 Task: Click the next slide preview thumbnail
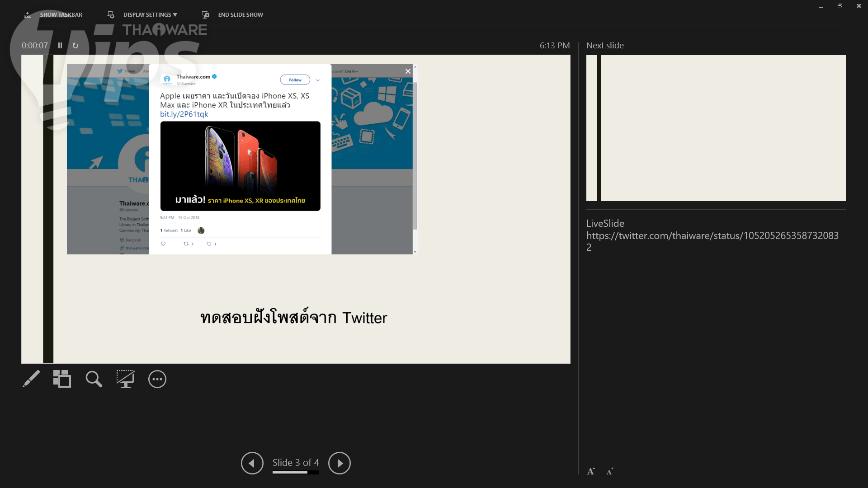click(716, 128)
